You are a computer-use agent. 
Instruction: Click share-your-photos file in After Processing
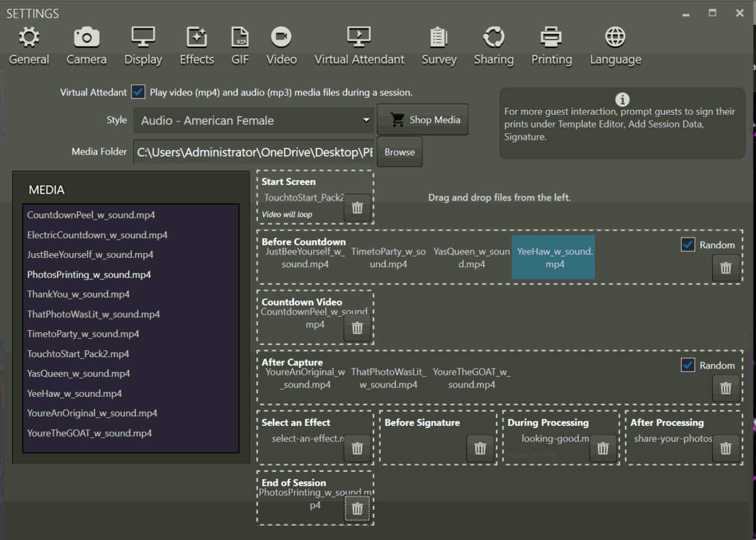[x=673, y=438]
